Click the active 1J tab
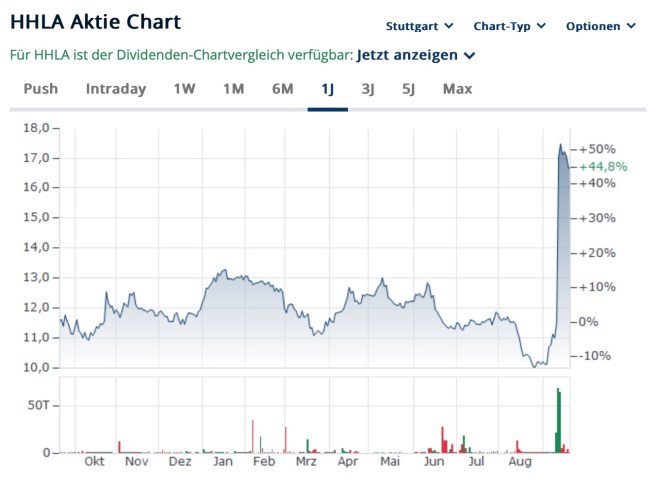Image resolution: width=656 pixels, height=484 pixels. tap(327, 89)
